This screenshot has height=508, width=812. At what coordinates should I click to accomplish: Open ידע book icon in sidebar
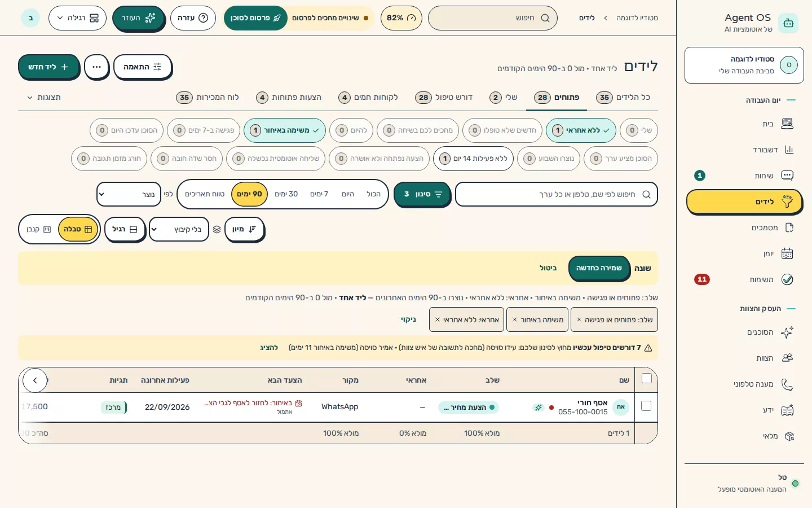[787, 410]
